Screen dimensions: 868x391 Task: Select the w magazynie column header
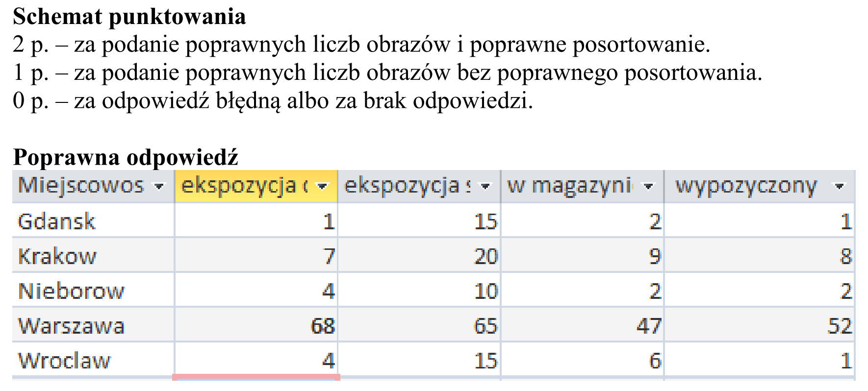(x=582, y=186)
